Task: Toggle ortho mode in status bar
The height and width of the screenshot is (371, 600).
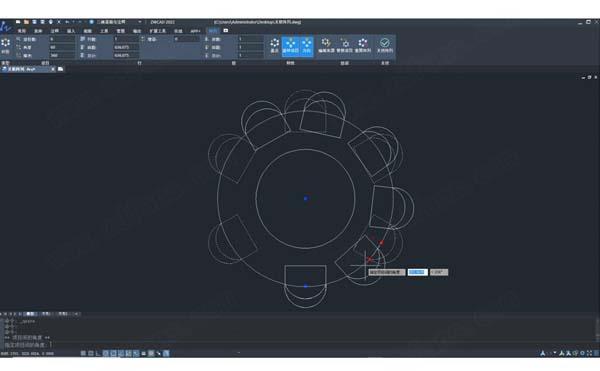Action: (x=98, y=353)
